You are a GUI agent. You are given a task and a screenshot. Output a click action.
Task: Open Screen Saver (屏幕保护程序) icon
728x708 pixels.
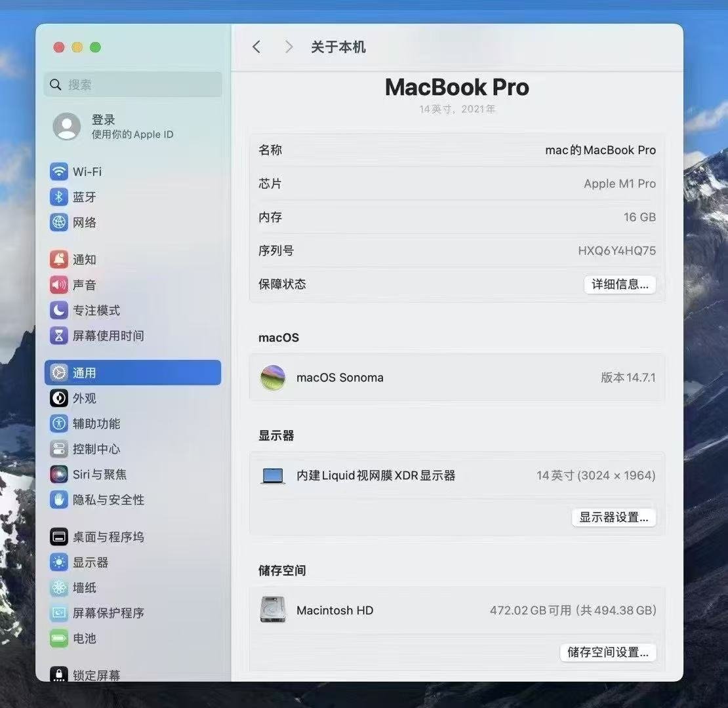[x=58, y=613]
